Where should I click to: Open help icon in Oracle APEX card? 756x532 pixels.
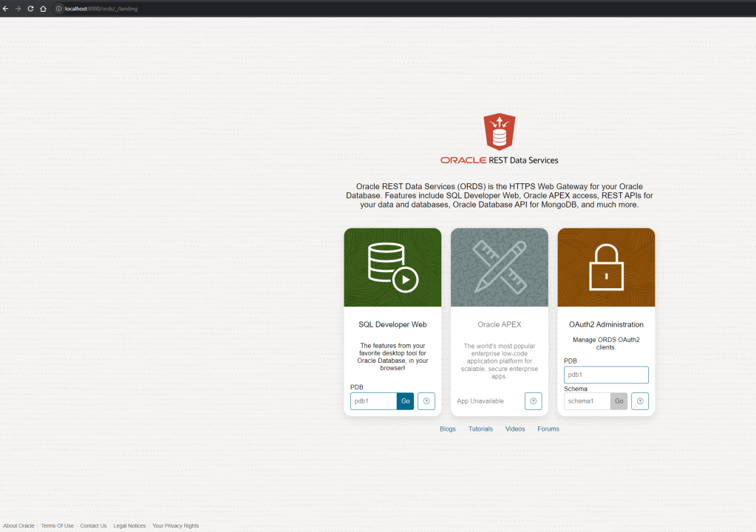tap(533, 401)
